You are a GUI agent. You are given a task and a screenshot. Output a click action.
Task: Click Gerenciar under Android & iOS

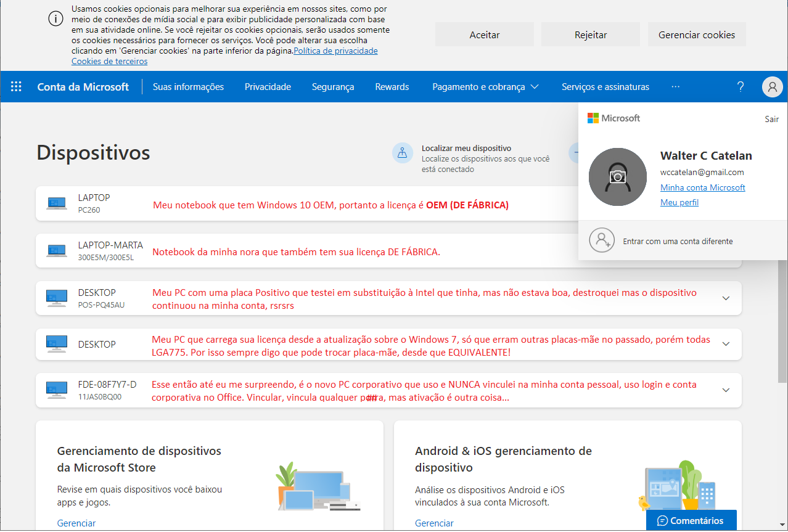tap(435, 523)
